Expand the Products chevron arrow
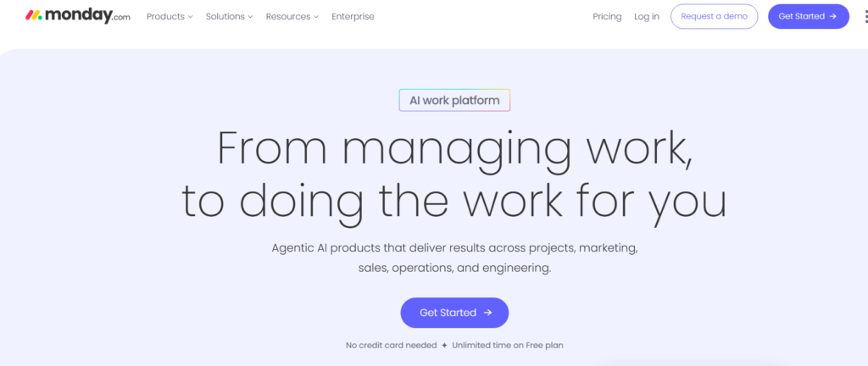 (190, 17)
